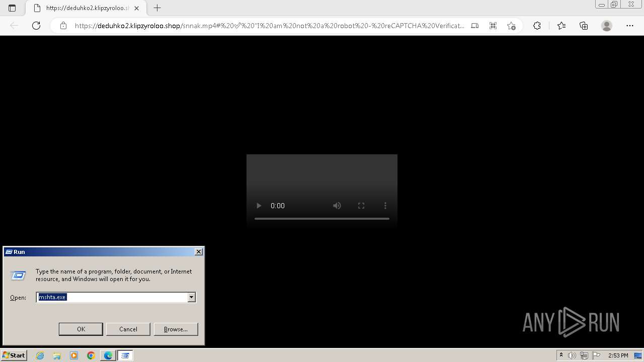Click the Open text field with mshta.exe
Image resolution: width=644 pixels, height=362 pixels.
(112, 297)
